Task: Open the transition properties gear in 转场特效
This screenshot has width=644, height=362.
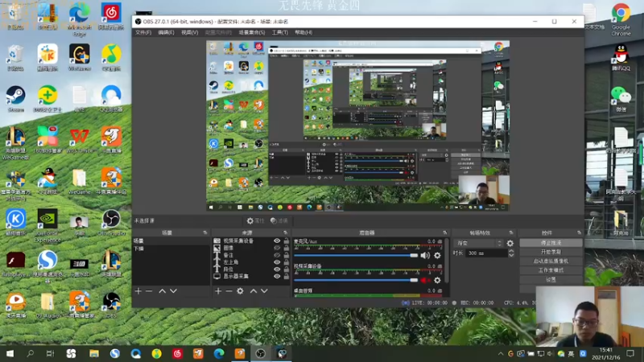Action: 510,244
